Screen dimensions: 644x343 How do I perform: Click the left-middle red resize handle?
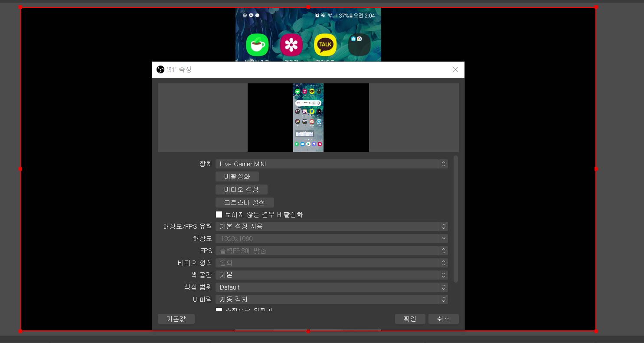tap(20, 169)
